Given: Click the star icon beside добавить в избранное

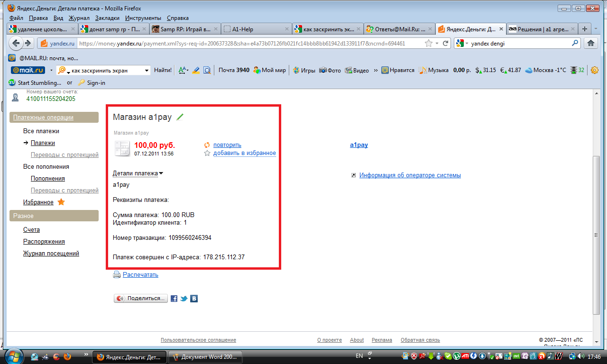Looking at the screenshot, I should [207, 153].
